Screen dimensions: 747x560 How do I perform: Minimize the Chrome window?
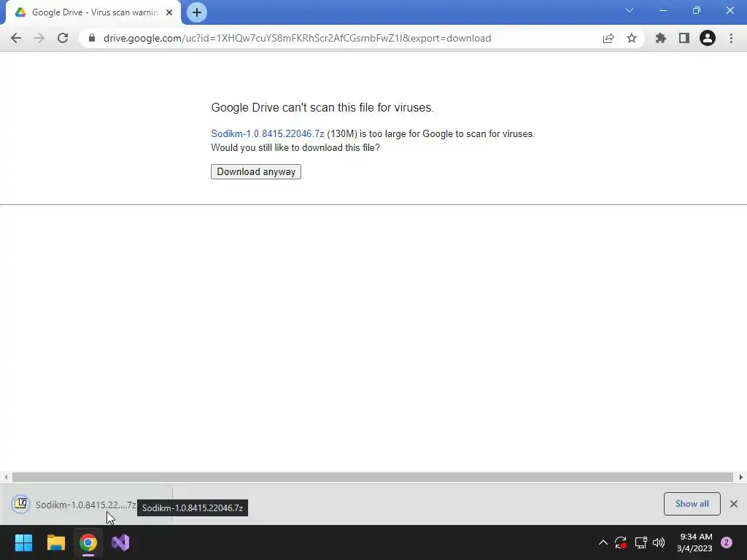663,10
